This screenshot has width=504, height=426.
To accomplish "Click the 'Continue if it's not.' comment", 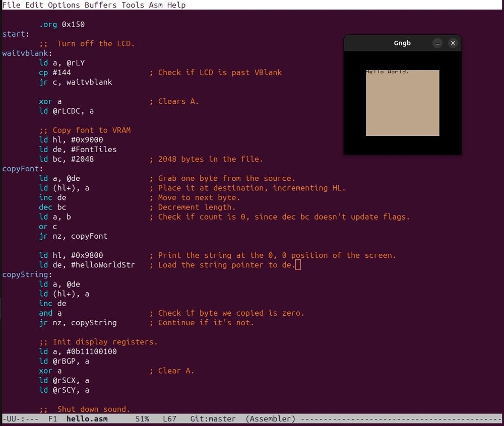I will pyautogui.click(x=202, y=323).
